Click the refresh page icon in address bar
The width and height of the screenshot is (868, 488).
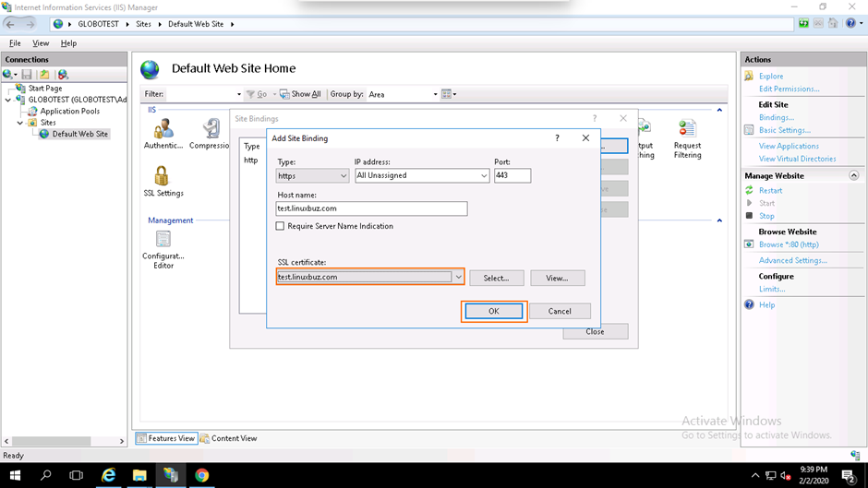803,23
